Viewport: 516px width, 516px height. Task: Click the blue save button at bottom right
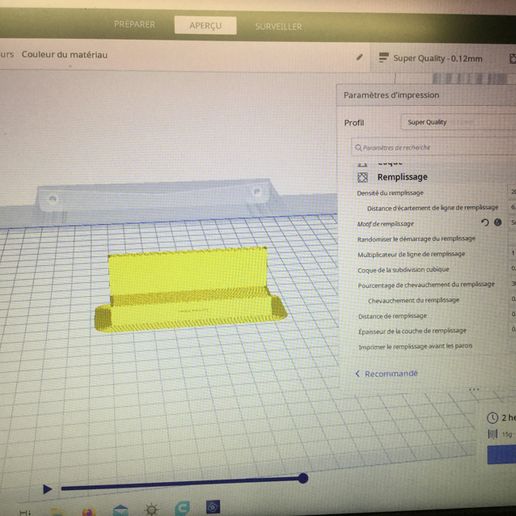point(502,455)
